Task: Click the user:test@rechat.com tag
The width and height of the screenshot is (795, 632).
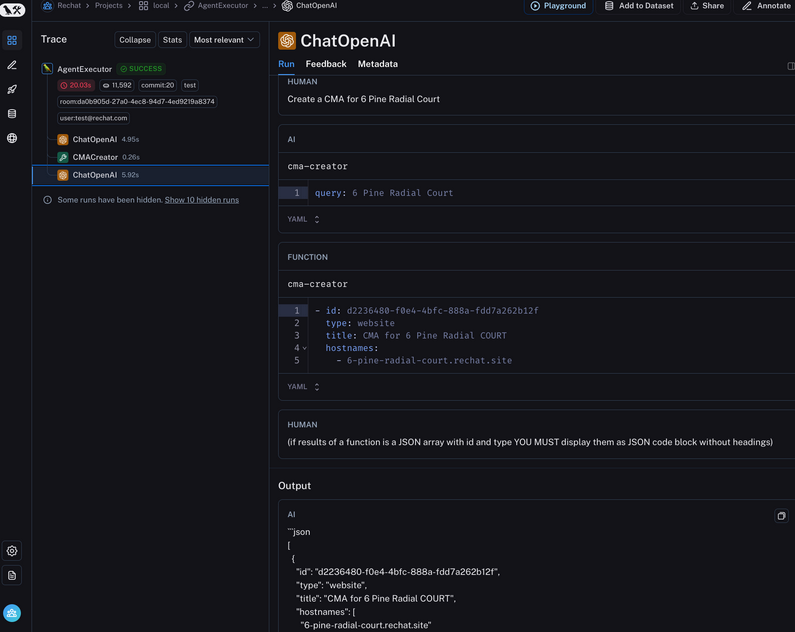Action: [93, 118]
